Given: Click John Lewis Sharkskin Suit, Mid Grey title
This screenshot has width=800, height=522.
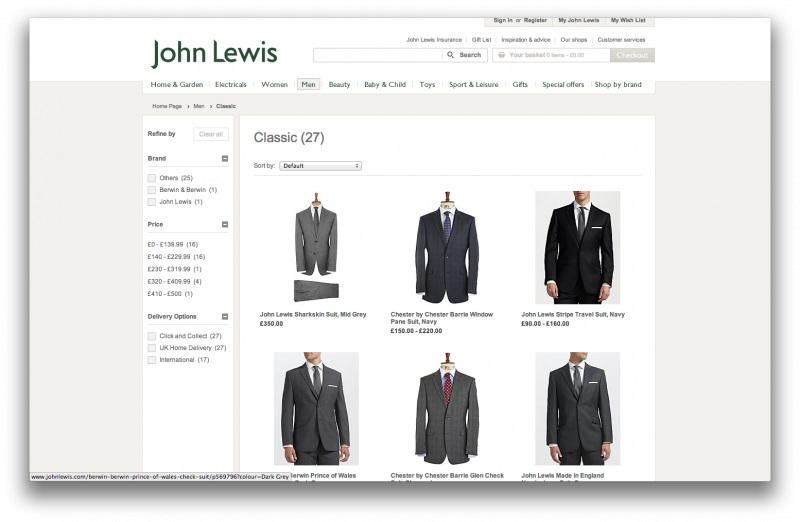Looking at the screenshot, I should pos(313,314).
